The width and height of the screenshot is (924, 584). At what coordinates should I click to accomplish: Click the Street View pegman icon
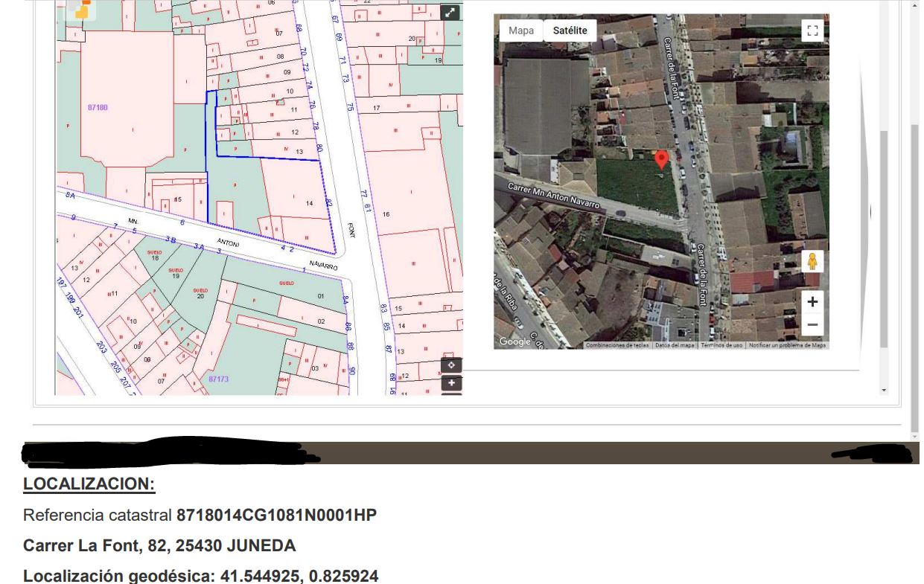point(812,263)
